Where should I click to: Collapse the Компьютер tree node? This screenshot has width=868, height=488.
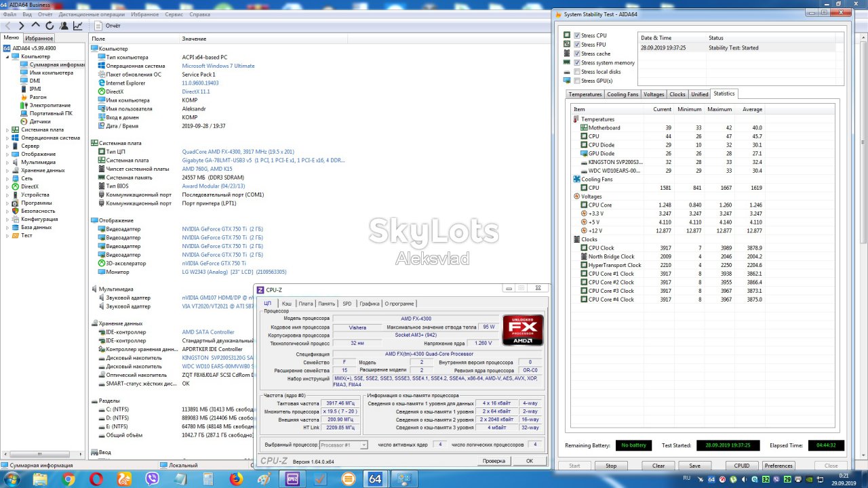point(7,56)
